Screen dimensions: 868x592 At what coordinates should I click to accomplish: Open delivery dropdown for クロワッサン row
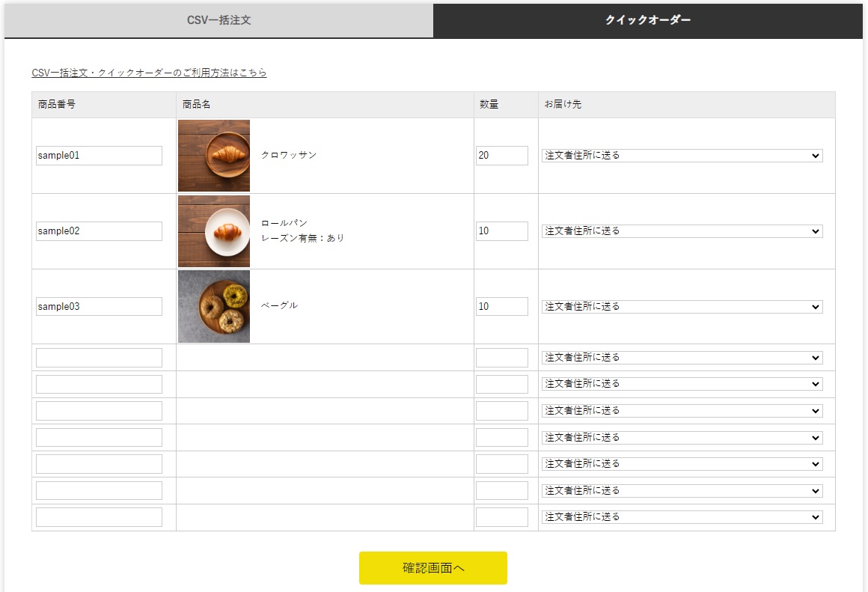tap(682, 156)
